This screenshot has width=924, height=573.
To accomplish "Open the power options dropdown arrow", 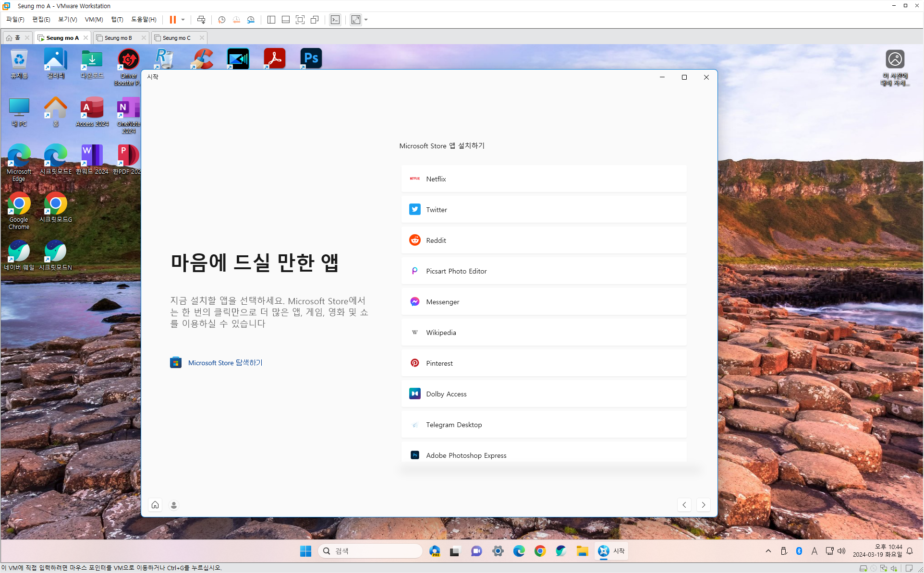I will pos(183,20).
